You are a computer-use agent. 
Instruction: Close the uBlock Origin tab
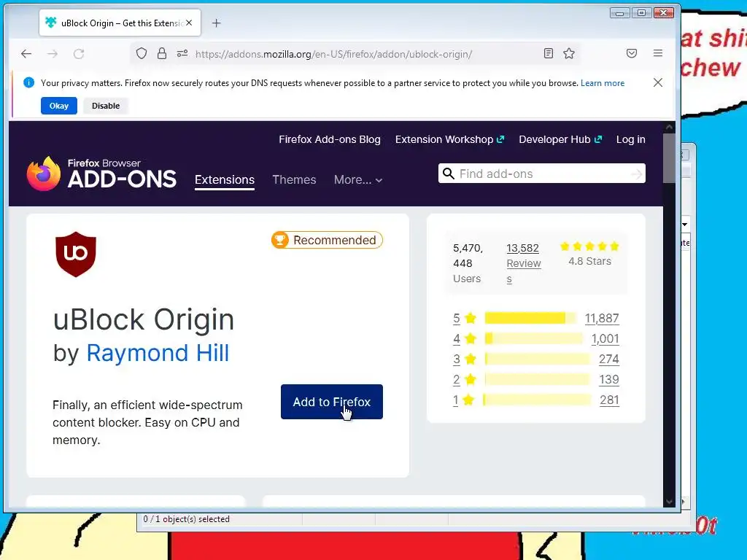(x=189, y=23)
